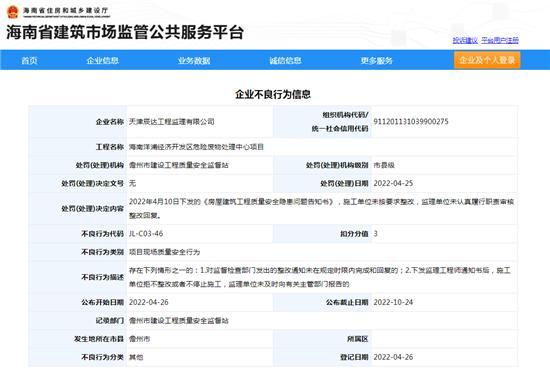Select 儋州市建设工程质量安全监督站 in 处罚(处理)机构 row
Screen dimensions: 550x386
[179, 165]
